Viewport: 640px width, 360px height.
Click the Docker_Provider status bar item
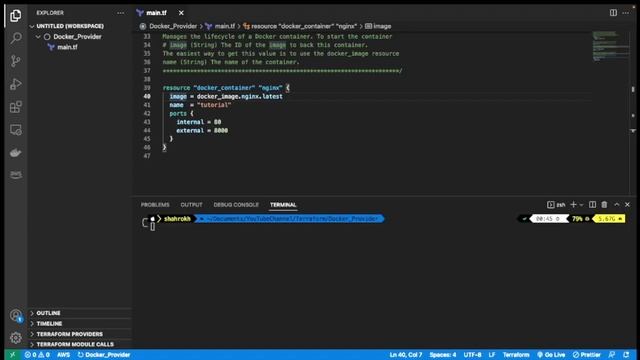(104, 355)
